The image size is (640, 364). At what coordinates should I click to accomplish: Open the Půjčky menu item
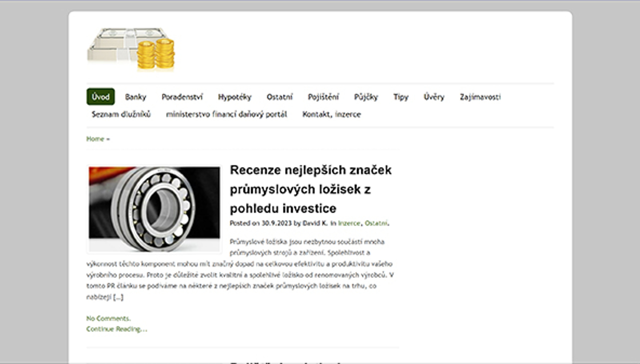click(x=366, y=97)
